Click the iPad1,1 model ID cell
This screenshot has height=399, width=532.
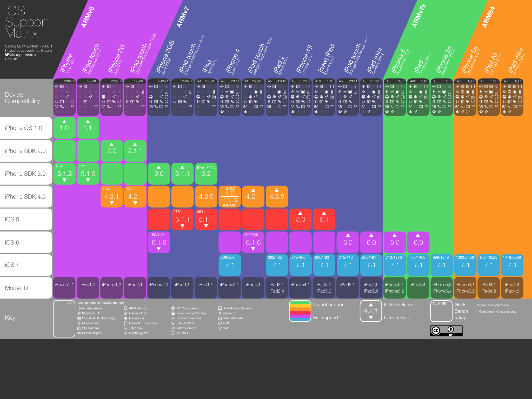206,288
